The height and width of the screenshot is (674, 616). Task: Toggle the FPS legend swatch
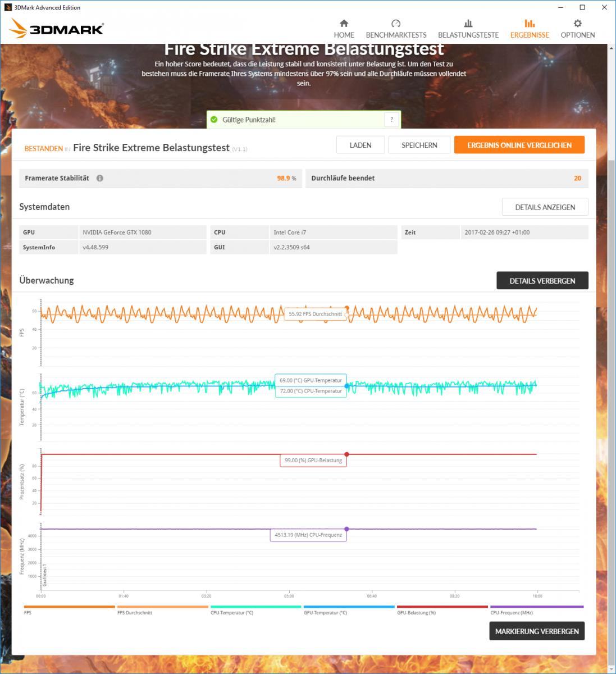69,607
